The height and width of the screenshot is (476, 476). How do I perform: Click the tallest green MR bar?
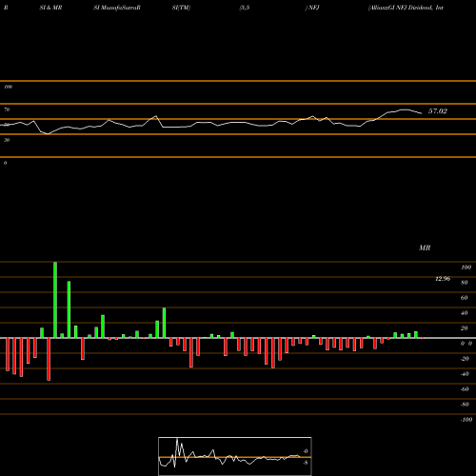pyautogui.click(x=55, y=300)
